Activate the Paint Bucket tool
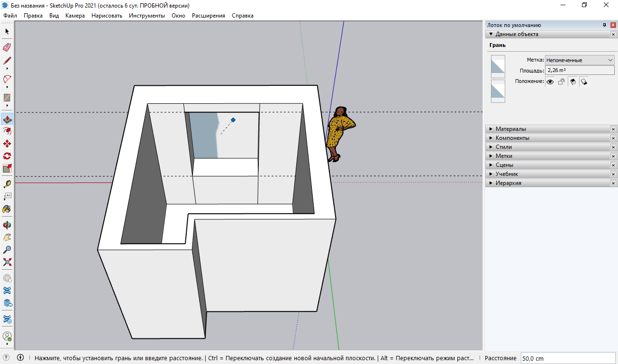Image resolution: width=618 pixels, height=364 pixels. tap(7, 209)
